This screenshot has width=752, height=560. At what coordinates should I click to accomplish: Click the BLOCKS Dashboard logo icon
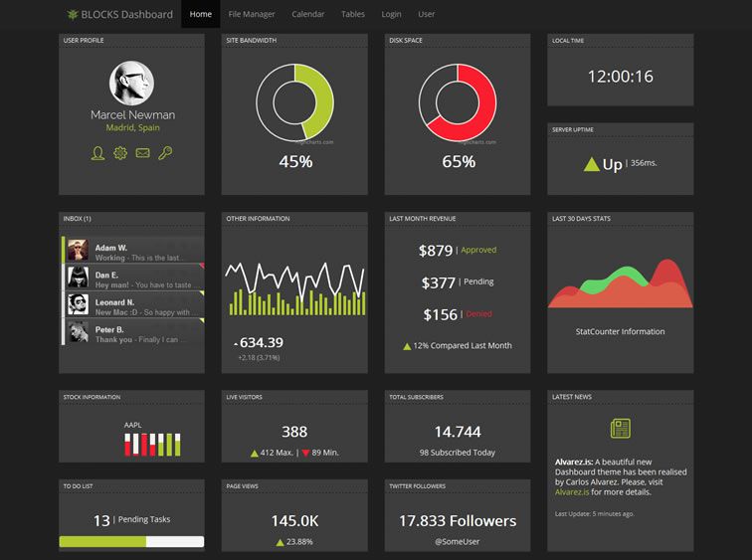coord(72,15)
